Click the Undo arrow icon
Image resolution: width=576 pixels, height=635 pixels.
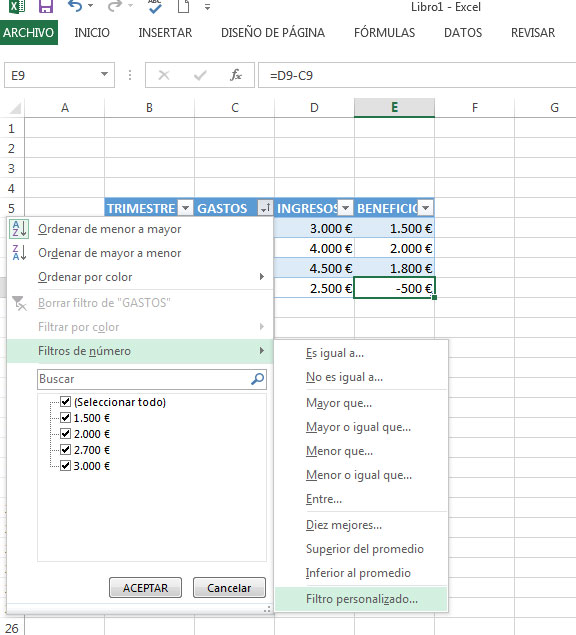(x=75, y=6)
